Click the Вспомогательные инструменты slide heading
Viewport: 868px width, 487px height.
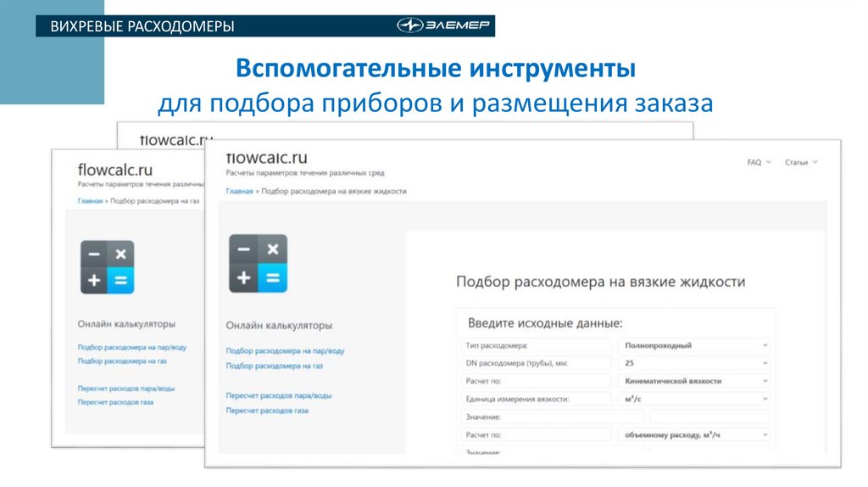(436, 68)
